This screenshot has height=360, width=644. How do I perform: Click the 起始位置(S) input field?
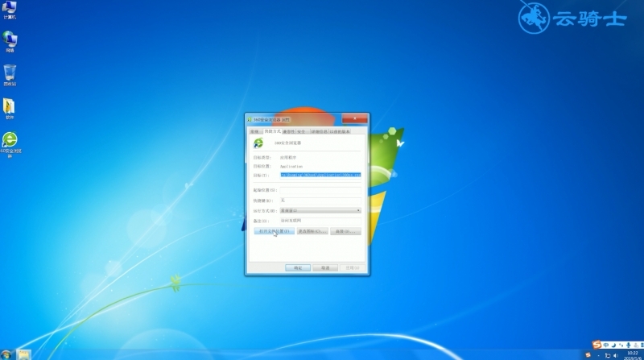(320, 190)
